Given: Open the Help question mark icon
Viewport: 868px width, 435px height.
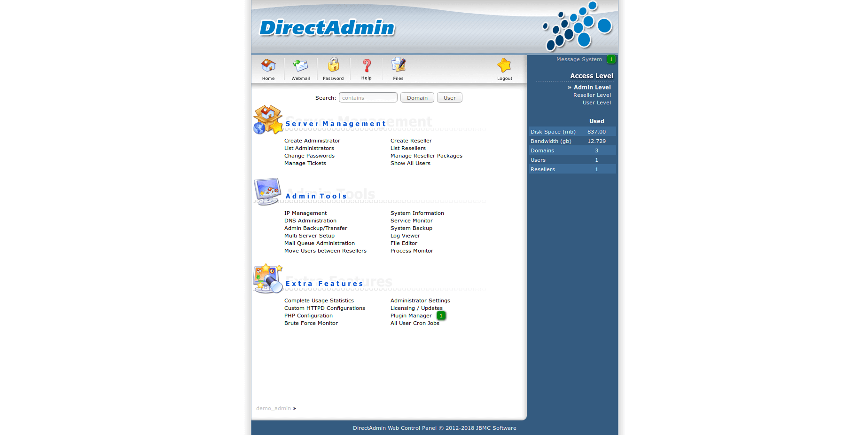Looking at the screenshot, I should pos(367,66).
